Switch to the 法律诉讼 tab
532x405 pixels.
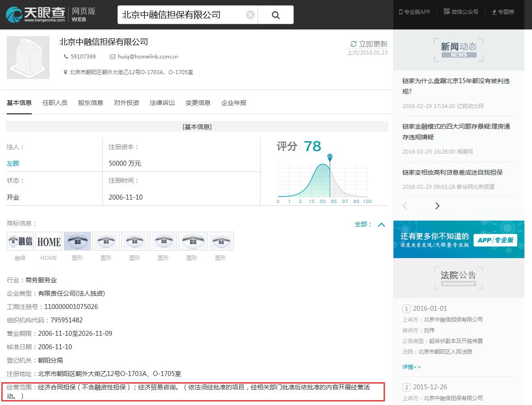tap(162, 103)
